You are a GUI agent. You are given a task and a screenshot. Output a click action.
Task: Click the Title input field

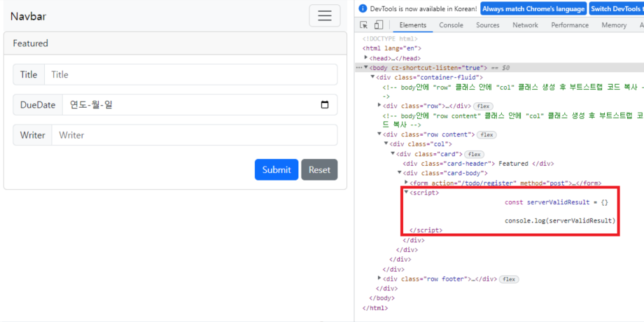tap(190, 74)
